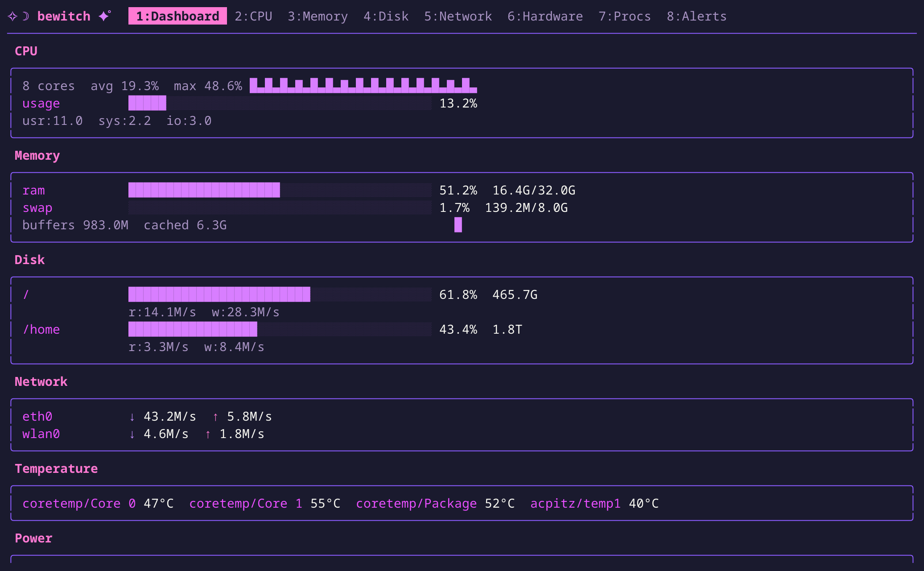The width and height of the screenshot is (924, 571).
Task: Open the 3:Memory tab
Action: pos(318,16)
